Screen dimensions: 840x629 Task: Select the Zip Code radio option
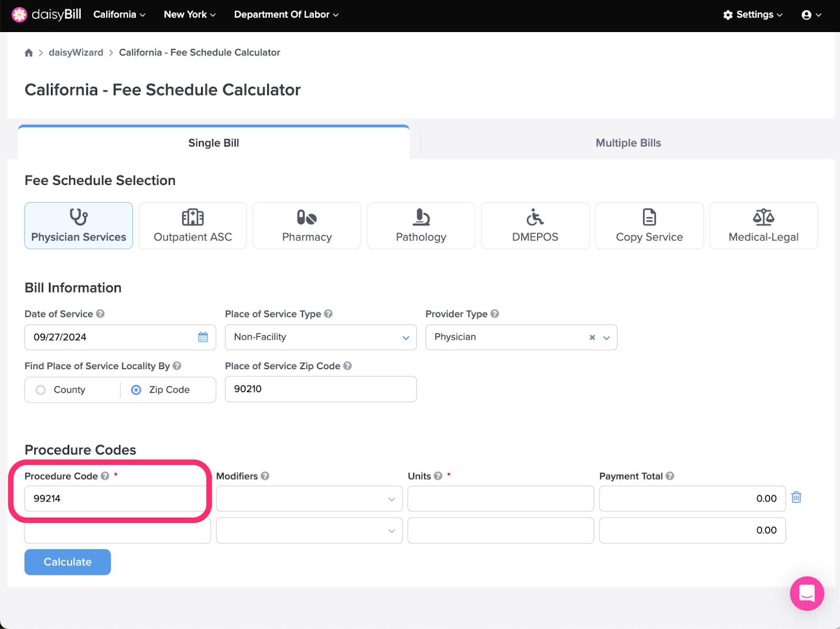(x=136, y=390)
